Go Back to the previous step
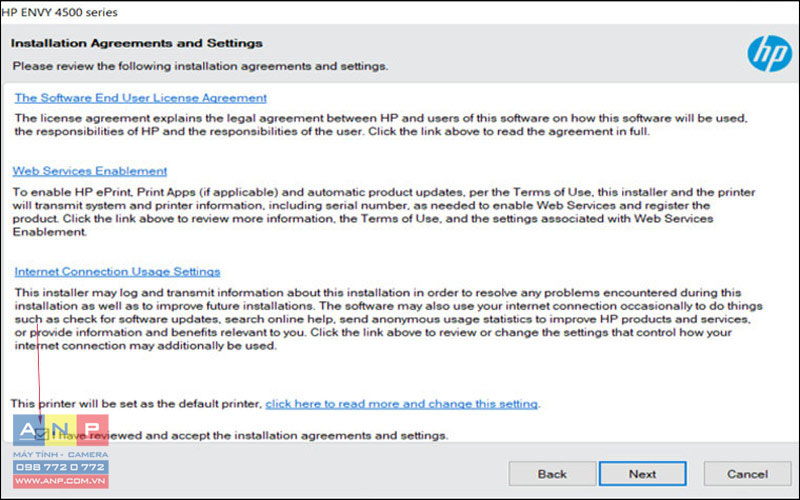This screenshot has width=800, height=500. point(552,474)
